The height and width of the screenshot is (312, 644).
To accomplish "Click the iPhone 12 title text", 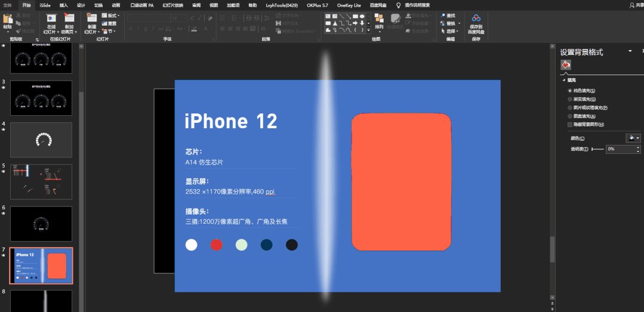I will click(231, 122).
